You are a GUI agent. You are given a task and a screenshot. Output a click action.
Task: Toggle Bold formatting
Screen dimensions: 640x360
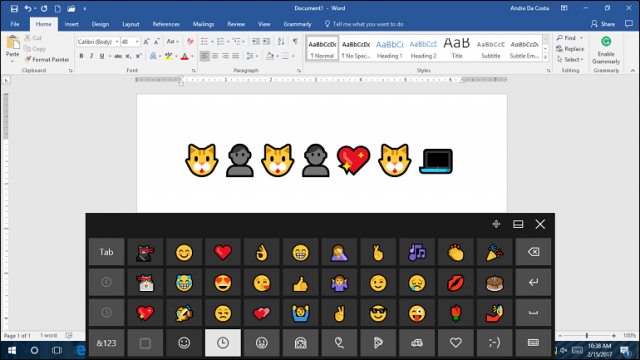click(x=81, y=56)
